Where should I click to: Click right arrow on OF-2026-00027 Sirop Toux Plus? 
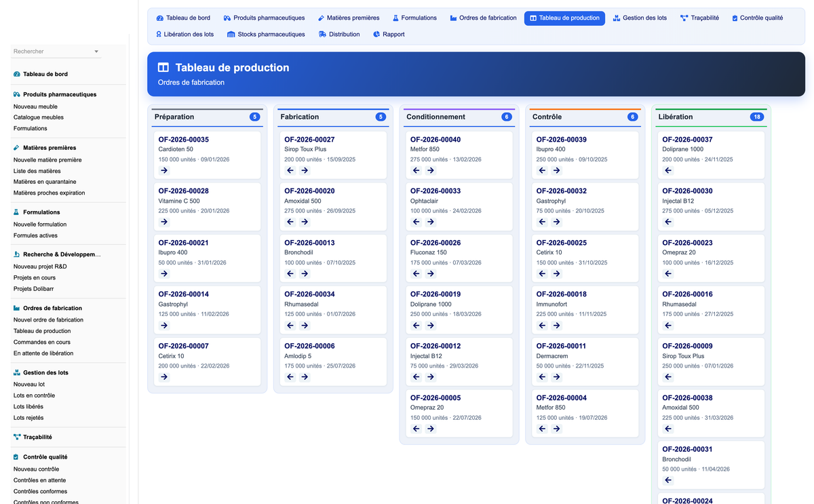[305, 170]
